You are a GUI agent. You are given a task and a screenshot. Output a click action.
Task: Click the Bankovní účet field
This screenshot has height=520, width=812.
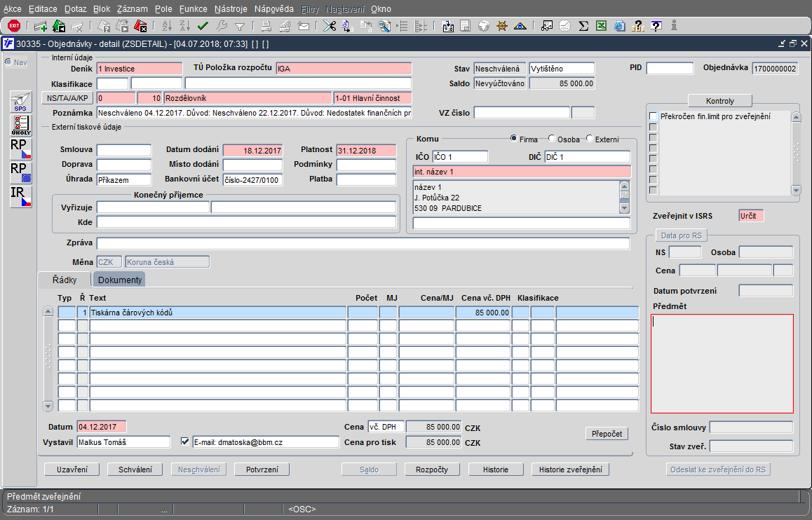pyautogui.click(x=252, y=180)
